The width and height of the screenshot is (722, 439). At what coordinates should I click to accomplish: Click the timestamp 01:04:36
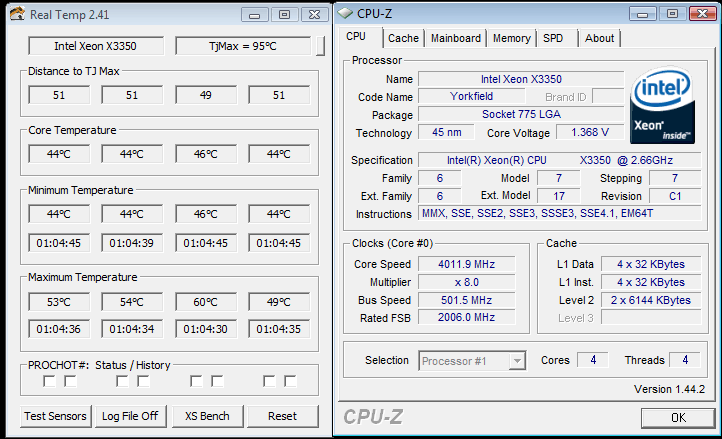tap(59, 329)
